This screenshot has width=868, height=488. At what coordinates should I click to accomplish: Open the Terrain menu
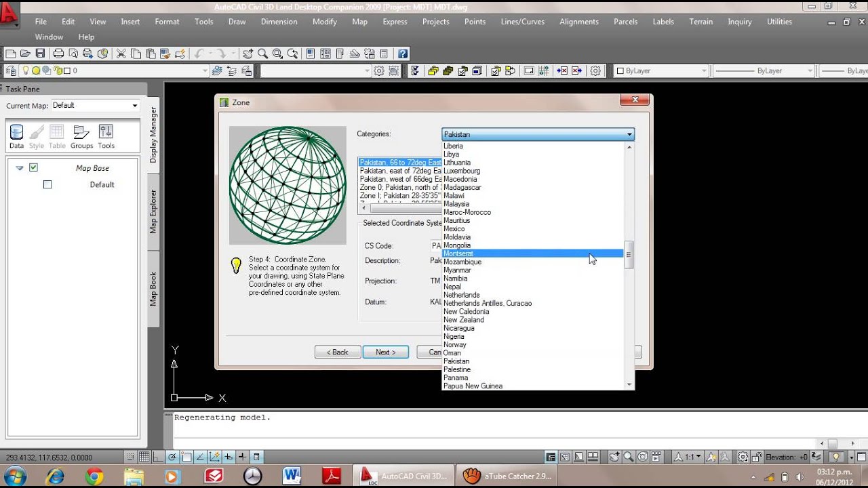(701, 22)
